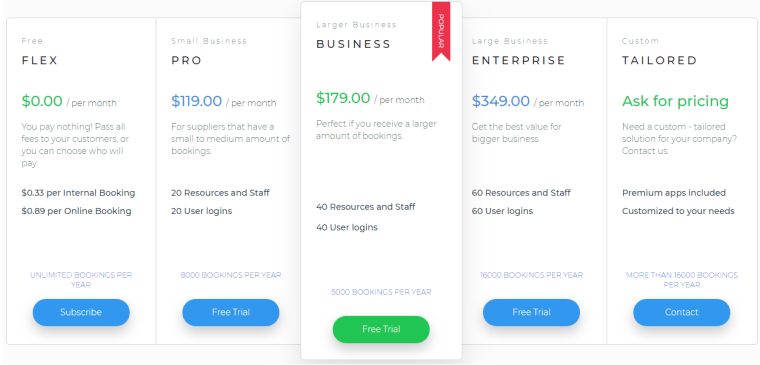Select the PRO plan heading

pyautogui.click(x=187, y=61)
